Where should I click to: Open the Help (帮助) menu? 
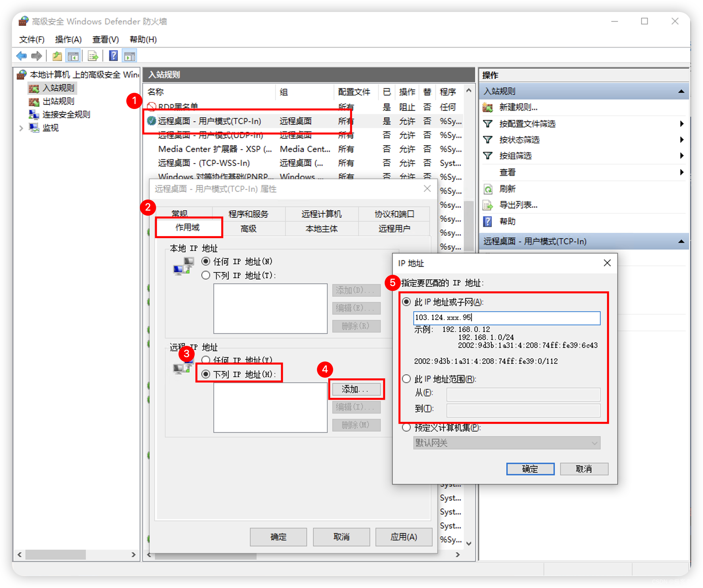coord(143,40)
